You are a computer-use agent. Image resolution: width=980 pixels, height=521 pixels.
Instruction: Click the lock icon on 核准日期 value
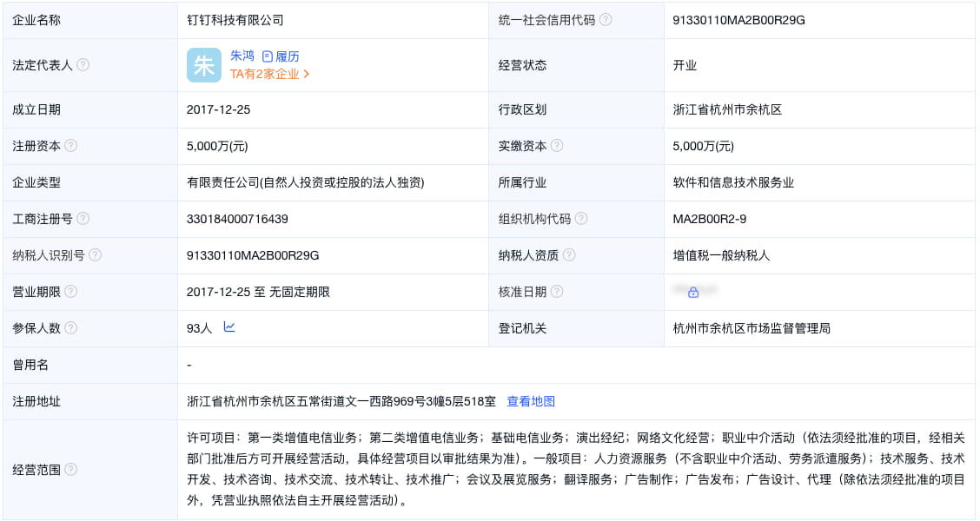point(693,293)
